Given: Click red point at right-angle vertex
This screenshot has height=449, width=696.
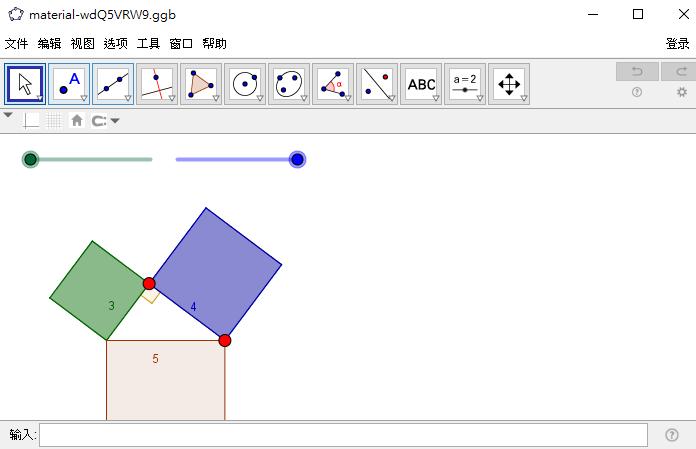Looking at the screenshot, I should [x=149, y=284].
